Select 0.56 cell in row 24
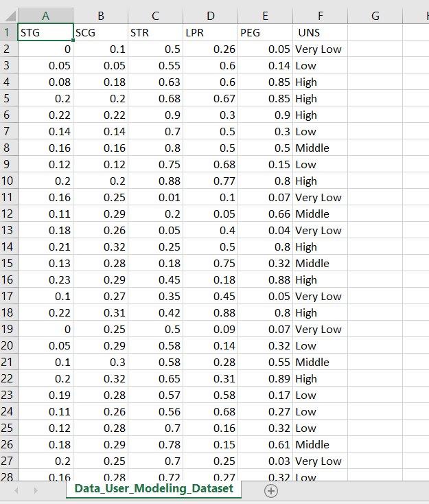Screen dimensions: 429x504 click(x=156, y=411)
